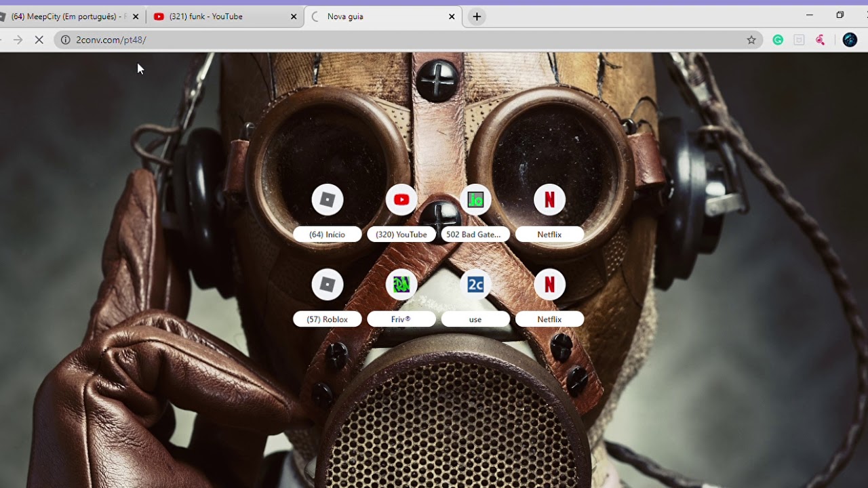Viewport: 868px width, 488px height.
Task: Click the 'use' shortcut label
Action: [475, 319]
